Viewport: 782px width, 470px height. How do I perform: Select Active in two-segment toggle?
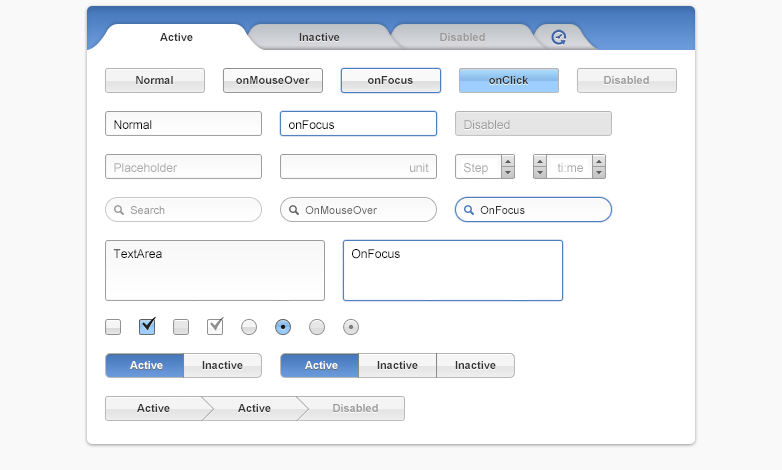coord(145,365)
